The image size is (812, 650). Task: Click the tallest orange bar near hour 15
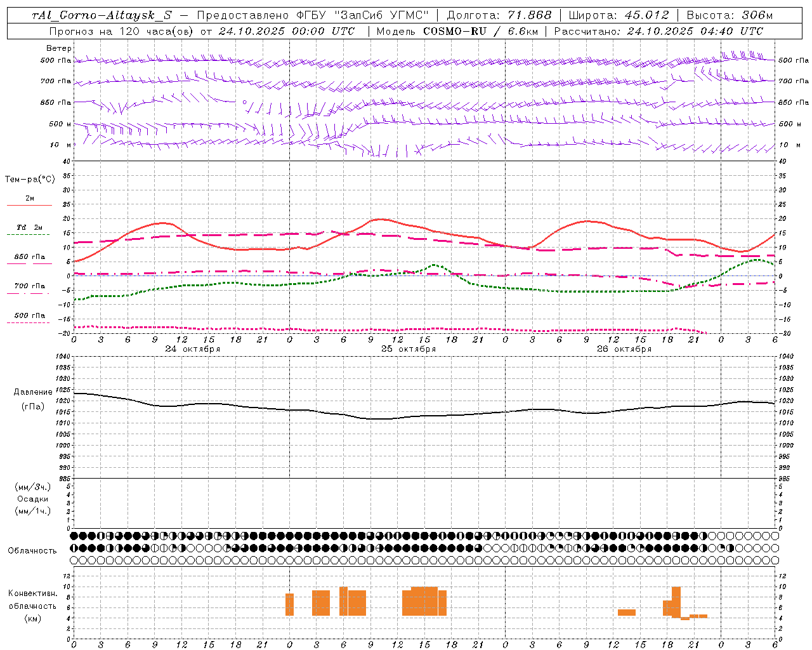[x=424, y=601]
